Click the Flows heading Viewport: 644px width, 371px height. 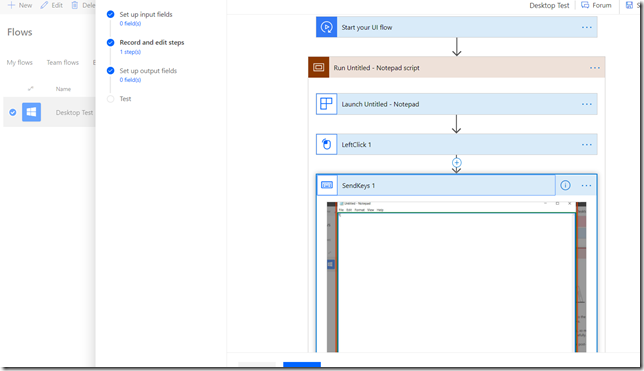[x=20, y=32]
